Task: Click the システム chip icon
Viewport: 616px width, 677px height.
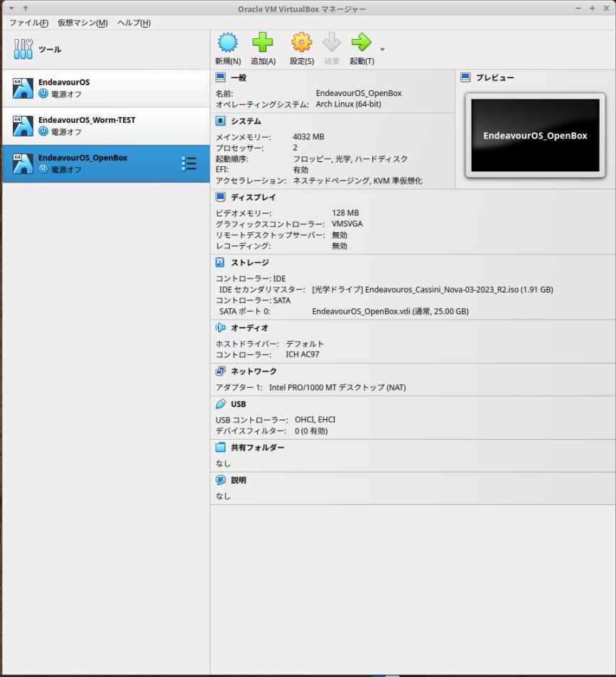Action: tap(220, 121)
